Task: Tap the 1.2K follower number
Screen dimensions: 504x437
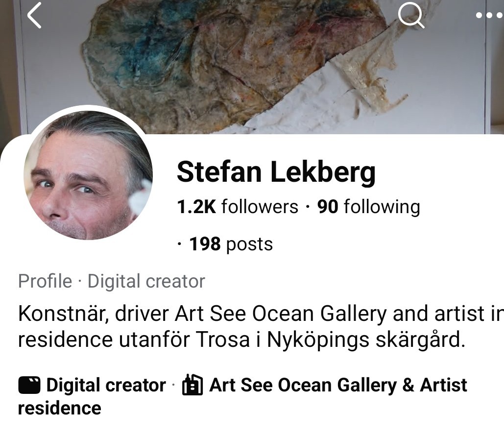Action: pyautogui.click(x=196, y=206)
